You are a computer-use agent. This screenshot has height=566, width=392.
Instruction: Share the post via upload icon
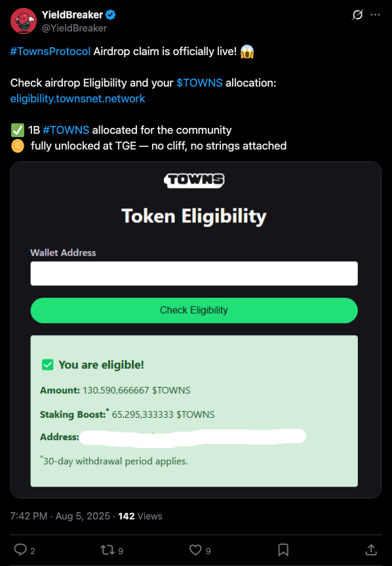pos(371,550)
